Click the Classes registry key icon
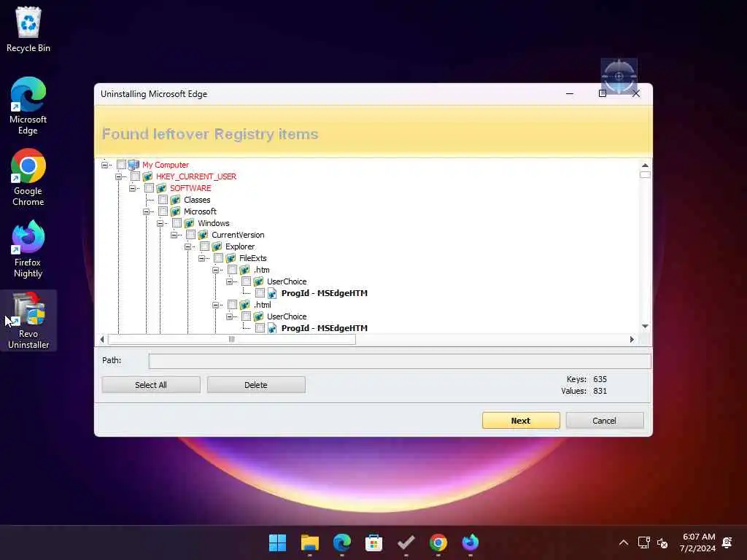 tap(175, 200)
